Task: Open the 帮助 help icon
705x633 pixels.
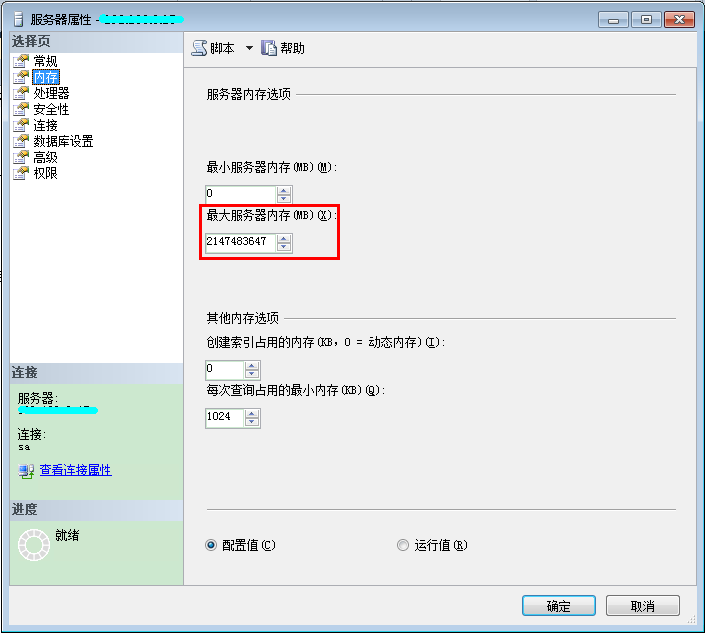Action: coord(269,48)
